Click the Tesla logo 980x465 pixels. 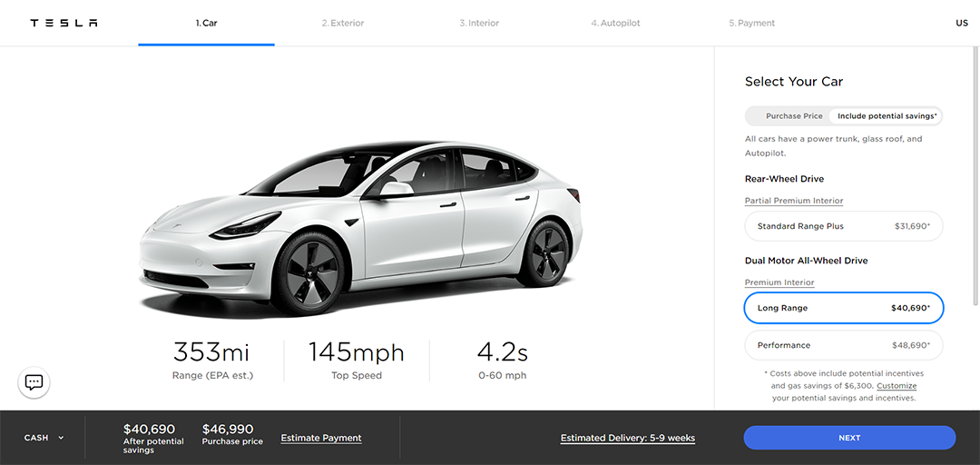click(x=64, y=23)
